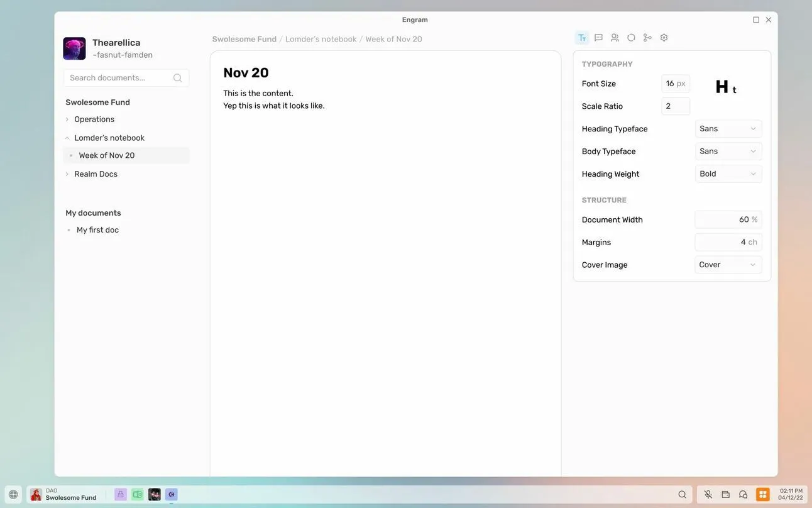Open the Week of Nov 20 document

click(107, 155)
